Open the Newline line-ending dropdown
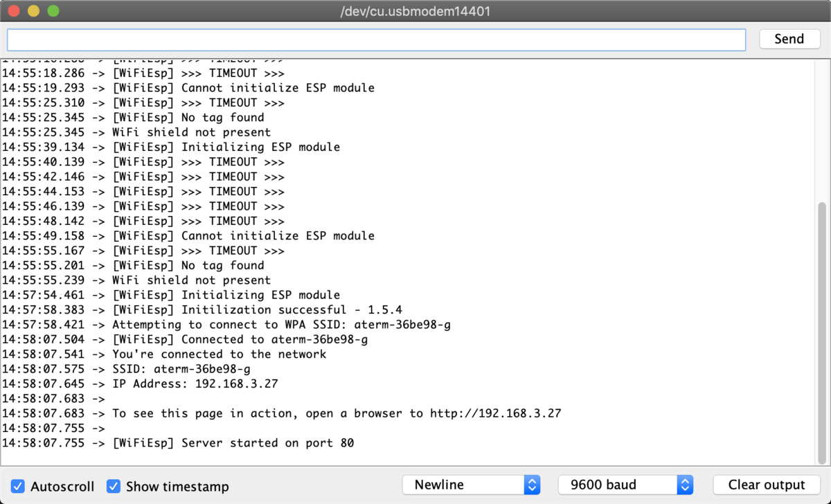The width and height of the screenshot is (831, 504). (x=471, y=485)
